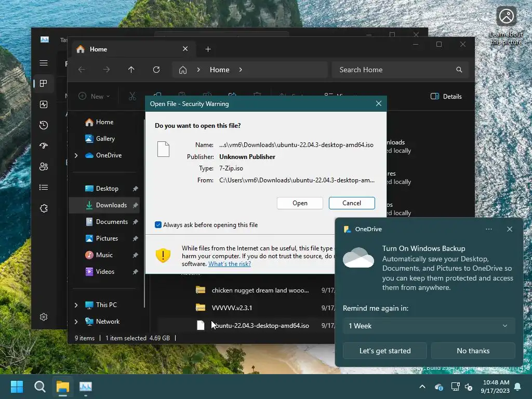Close the Home tab in File Explorer
This screenshot has height=399, width=532.
185,49
